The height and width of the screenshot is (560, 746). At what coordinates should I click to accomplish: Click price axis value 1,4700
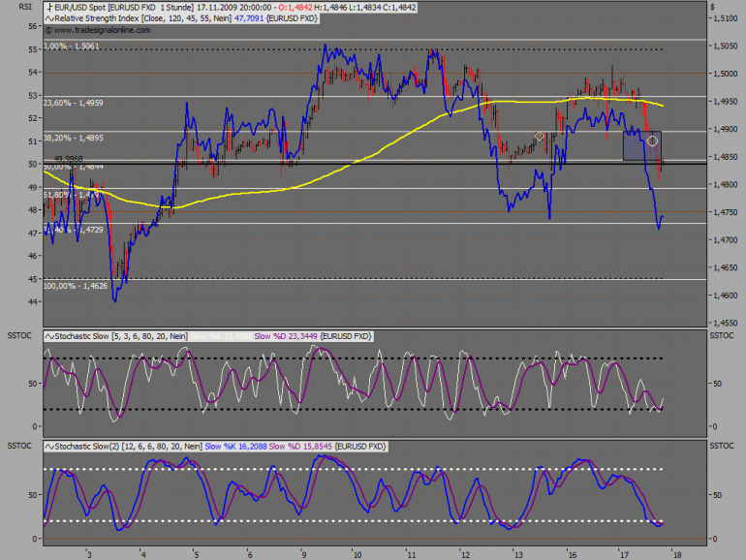click(x=726, y=240)
